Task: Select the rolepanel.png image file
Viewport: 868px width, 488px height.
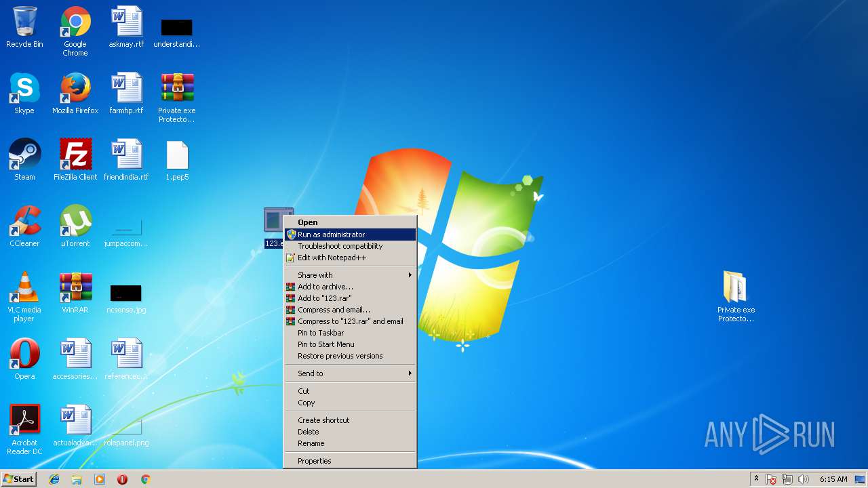Action: [x=126, y=431]
